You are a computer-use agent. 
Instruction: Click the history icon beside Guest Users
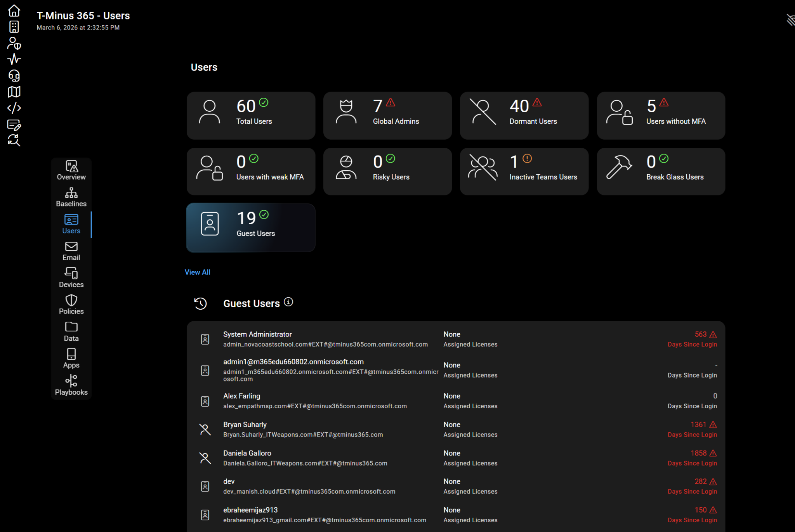pyautogui.click(x=200, y=303)
